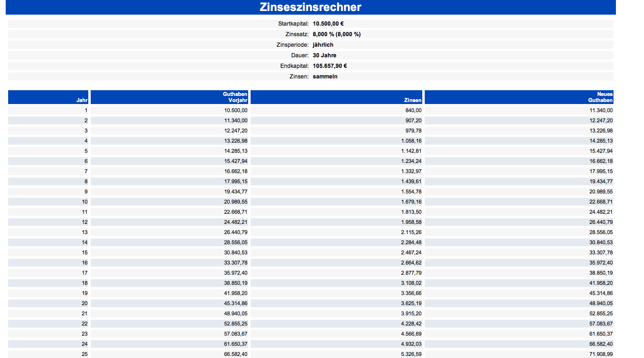Screen dimensions: 644x358
Task: Select year 20 interest value 3.625,19
Action: click(411, 304)
